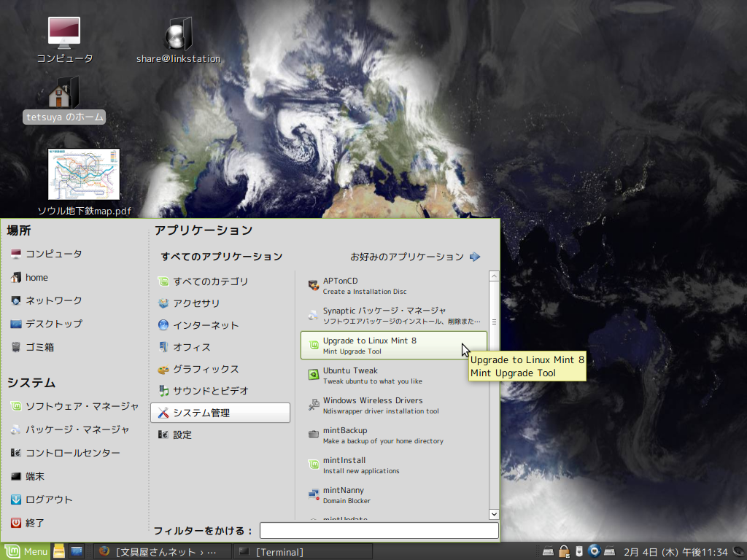
Task: Choose 終了 to shut down
Action: click(x=27, y=523)
